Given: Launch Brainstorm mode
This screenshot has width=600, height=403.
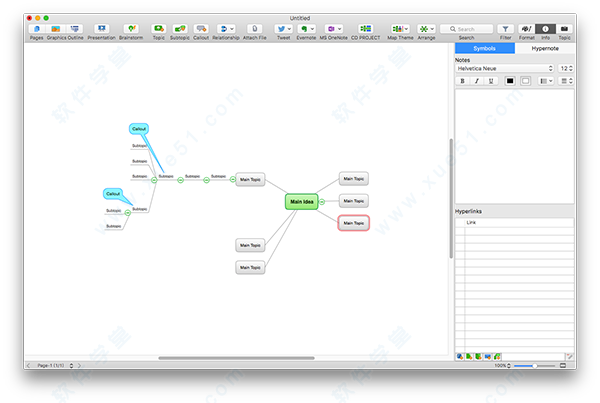Looking at the screenshot, I should click(x=131, y=29).
